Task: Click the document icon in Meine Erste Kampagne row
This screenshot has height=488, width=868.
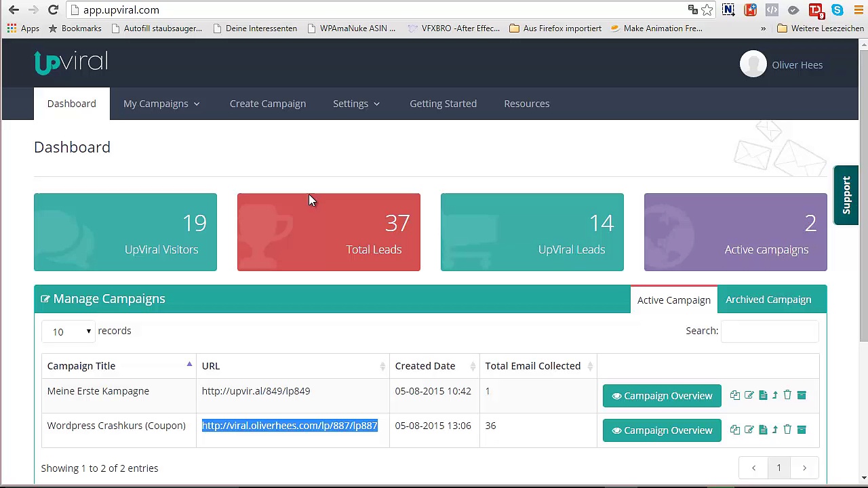Action: tap(763, 395)
